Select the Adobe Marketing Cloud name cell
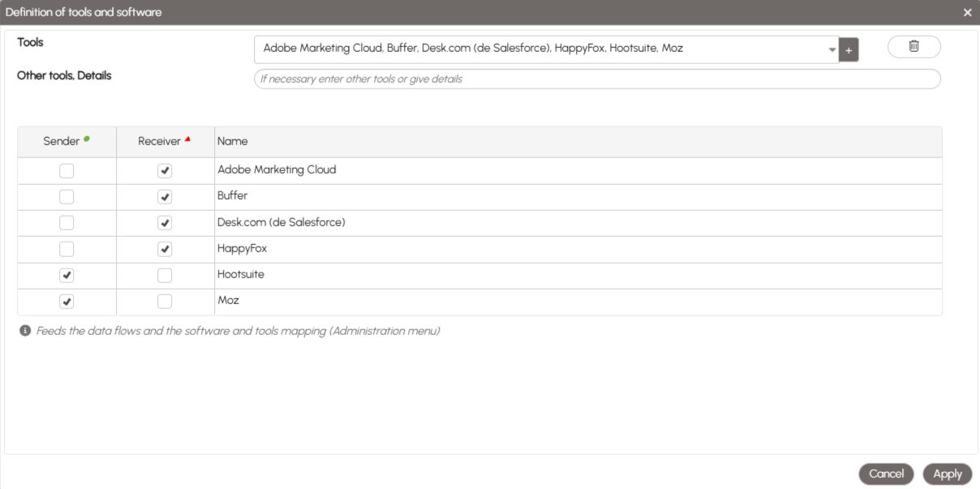Viewport: 980px width, 489px height. (578, 170)
